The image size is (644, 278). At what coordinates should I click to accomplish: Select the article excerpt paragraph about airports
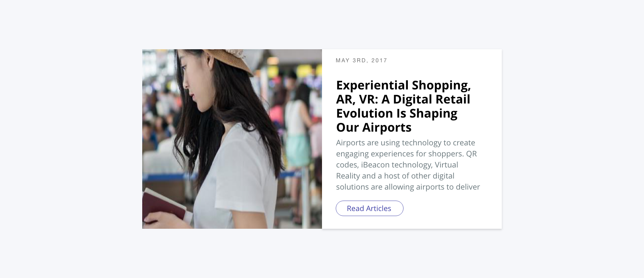coord(408,165)
